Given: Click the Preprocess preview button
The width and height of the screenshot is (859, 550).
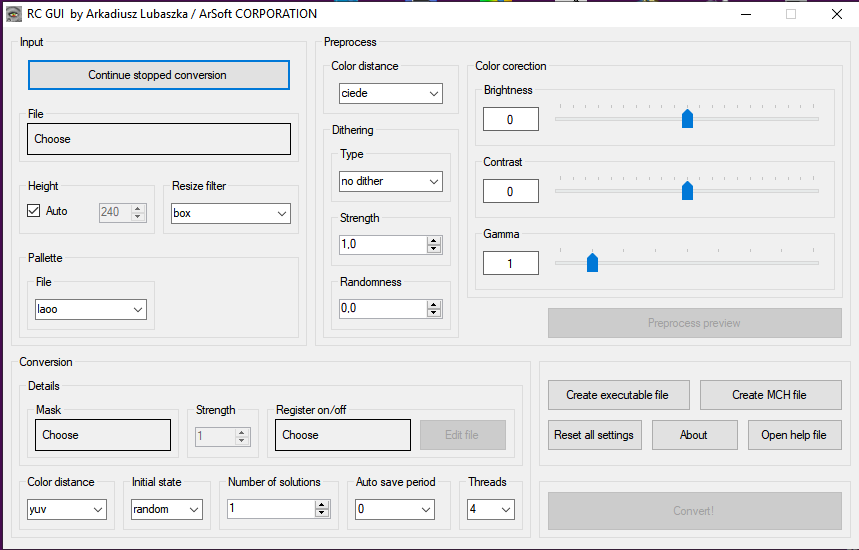Looking at the screenshot, I should [x=695, y=323].
